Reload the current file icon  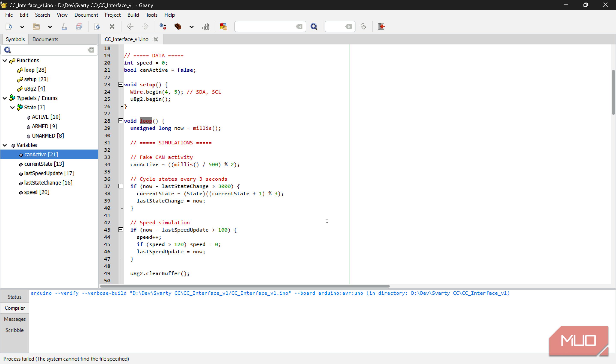pos(97,26)
